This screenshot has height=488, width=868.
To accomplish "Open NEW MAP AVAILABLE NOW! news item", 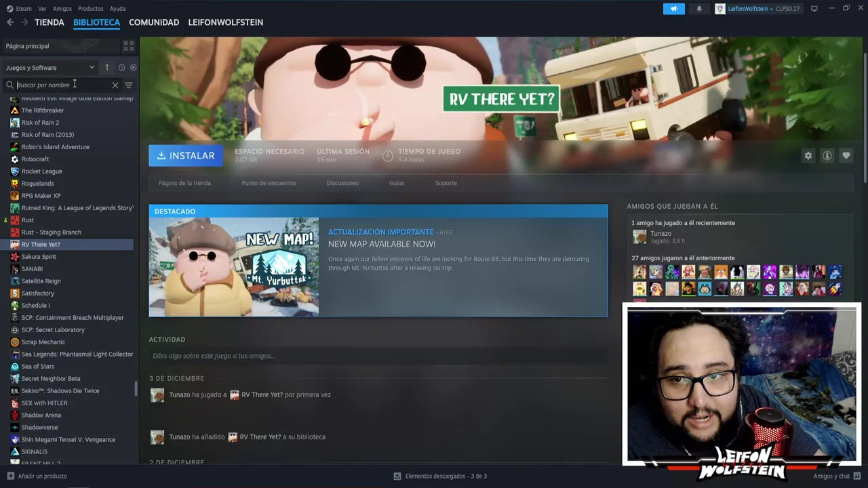I will (x=382, y=244).
